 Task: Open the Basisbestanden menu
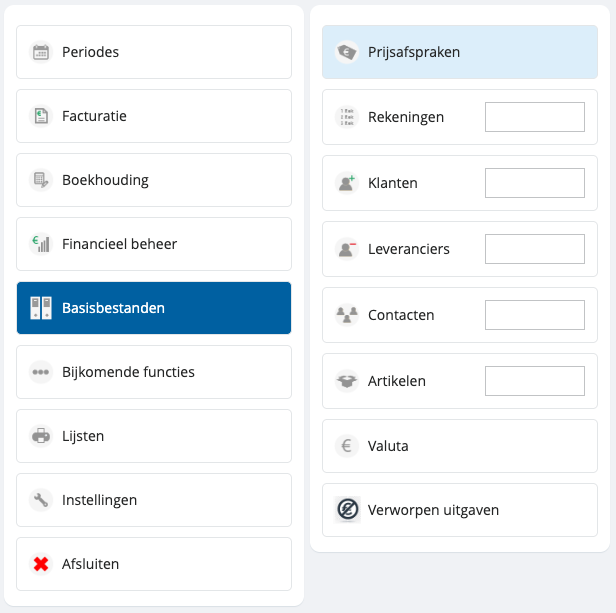154,308
